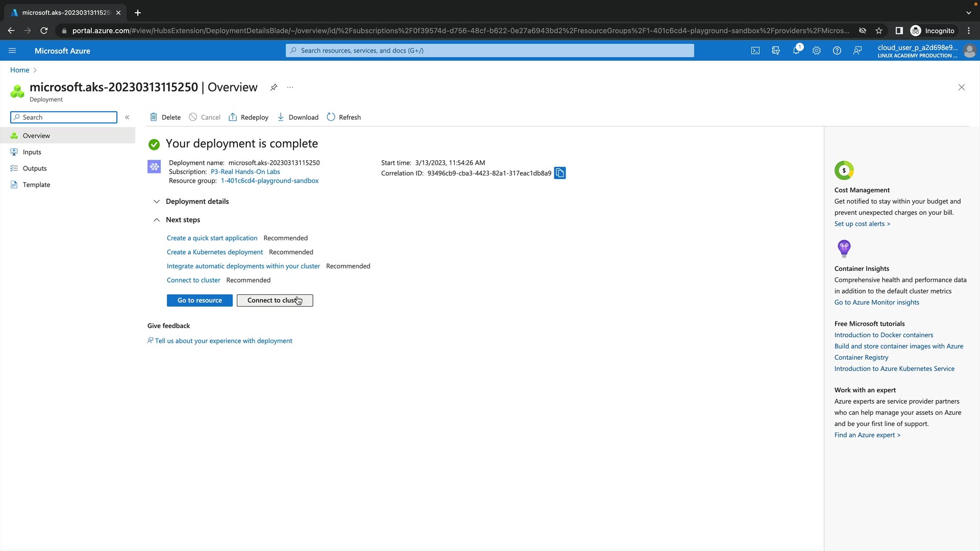Open the portal hamburger menu
The height and width of the screenshot is (551, 980).
[x=12, y=51]
